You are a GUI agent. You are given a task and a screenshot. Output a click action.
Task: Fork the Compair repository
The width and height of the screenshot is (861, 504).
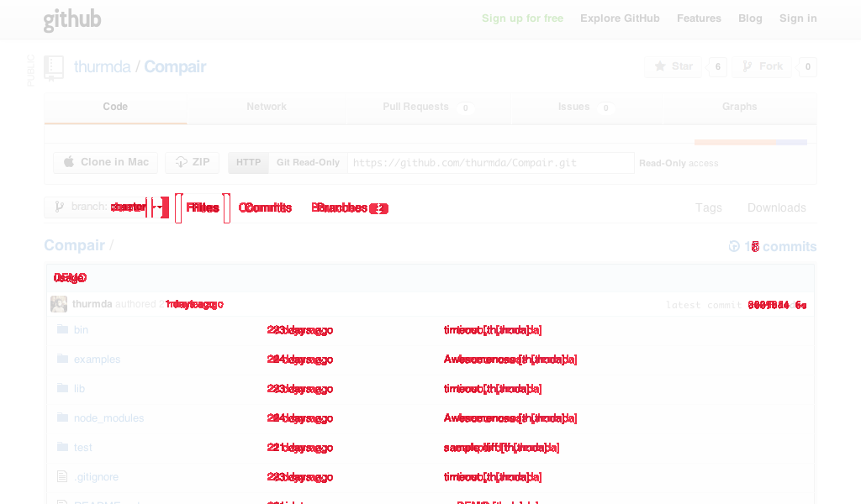click(762, 66)
